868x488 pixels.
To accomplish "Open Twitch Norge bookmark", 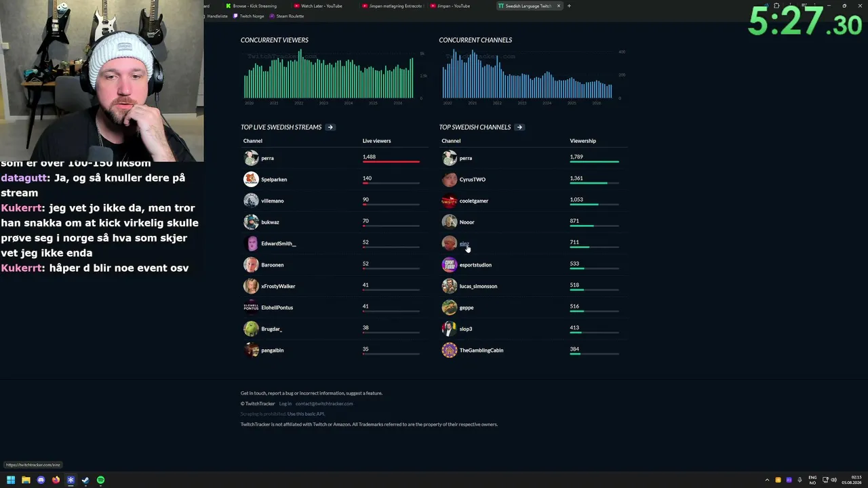I will tap(249, 16).
